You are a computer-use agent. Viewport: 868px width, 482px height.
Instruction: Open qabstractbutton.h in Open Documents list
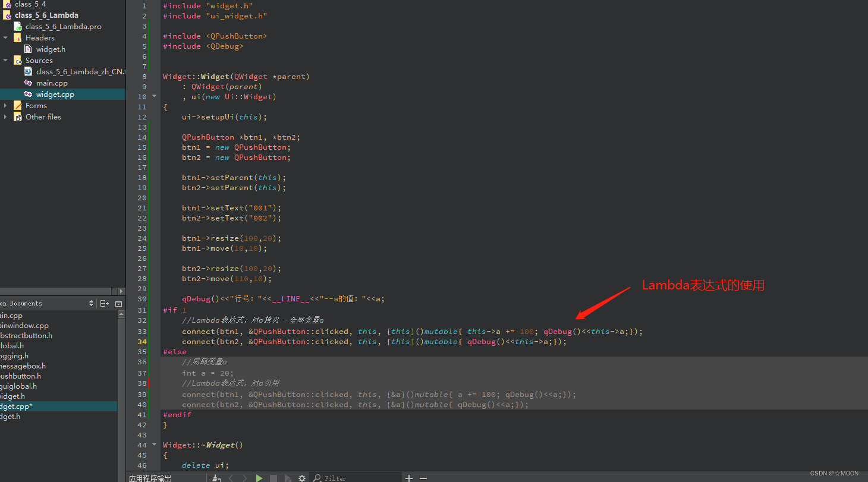tap(26, 336)
